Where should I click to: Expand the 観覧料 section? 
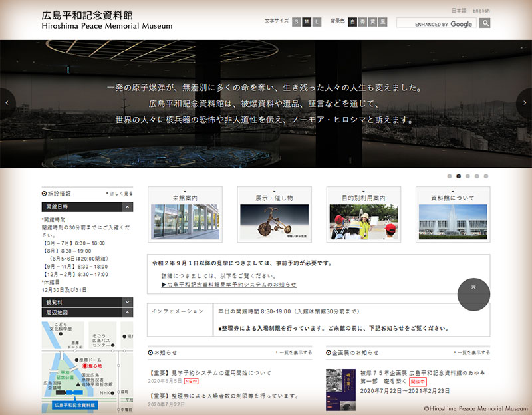[x=87, y=302]
